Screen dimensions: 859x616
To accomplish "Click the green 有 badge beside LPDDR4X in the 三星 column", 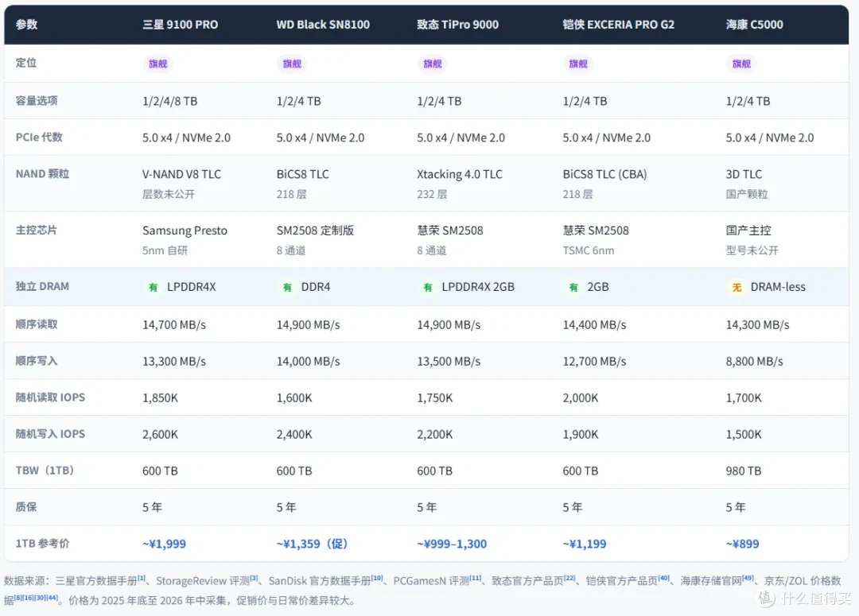I will [x=153, y=287].
